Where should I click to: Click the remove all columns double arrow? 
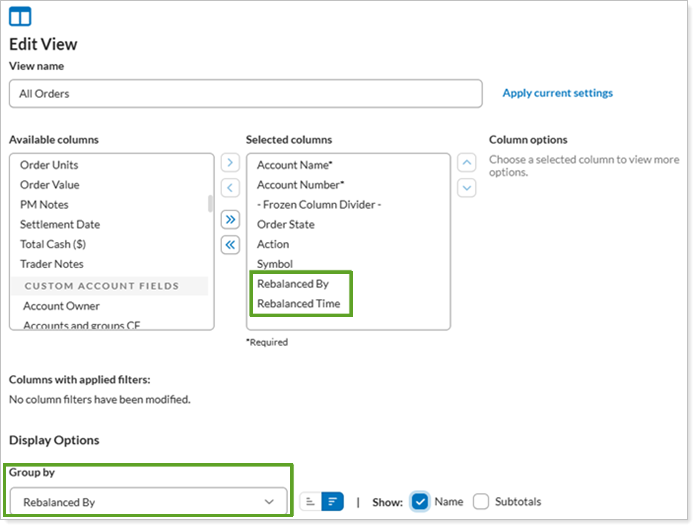pos(230,244)
